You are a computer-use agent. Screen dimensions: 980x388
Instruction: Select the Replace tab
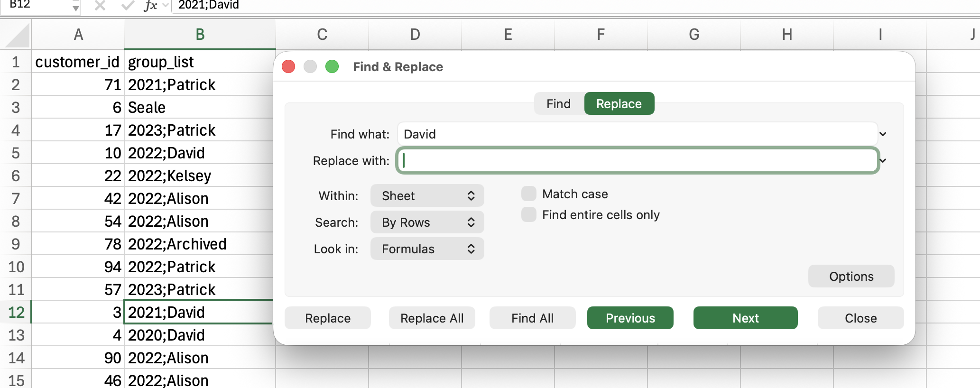pyautogui.click(x=619, y=104)
